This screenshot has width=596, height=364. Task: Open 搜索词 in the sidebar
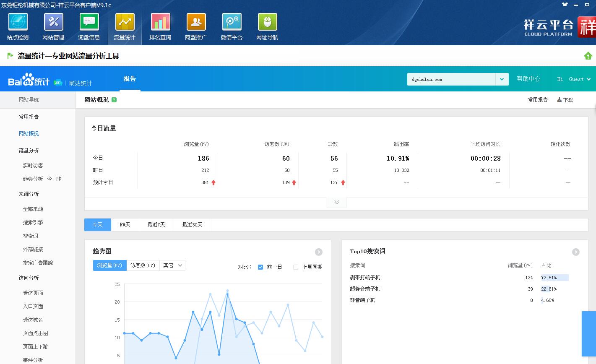click(x=30, y=236)
